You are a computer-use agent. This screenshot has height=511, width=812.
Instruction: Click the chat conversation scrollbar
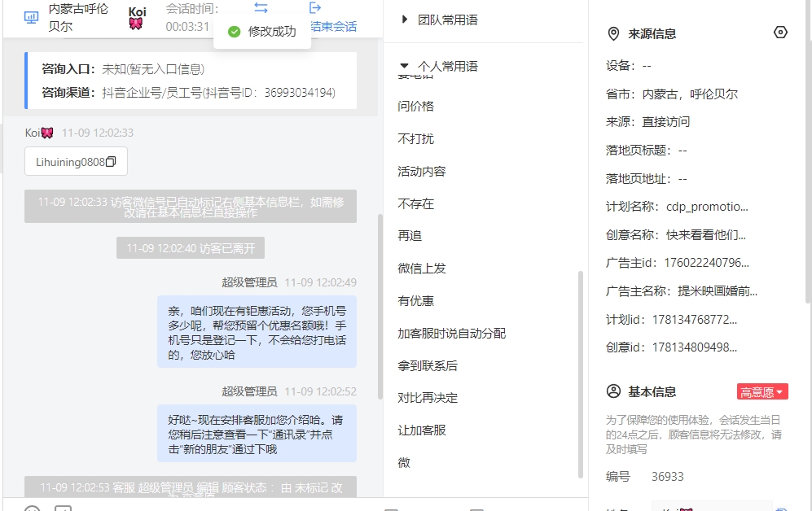380,307
